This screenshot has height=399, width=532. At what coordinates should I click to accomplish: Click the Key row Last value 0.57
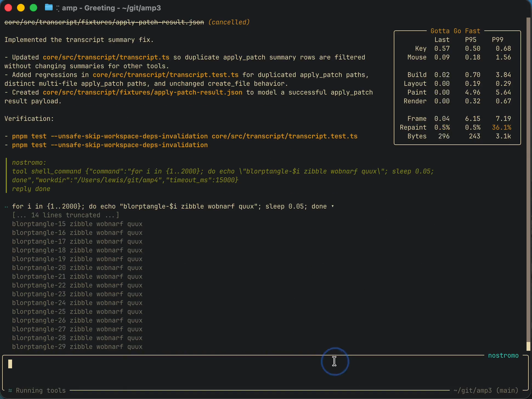(x=442, y=49)
